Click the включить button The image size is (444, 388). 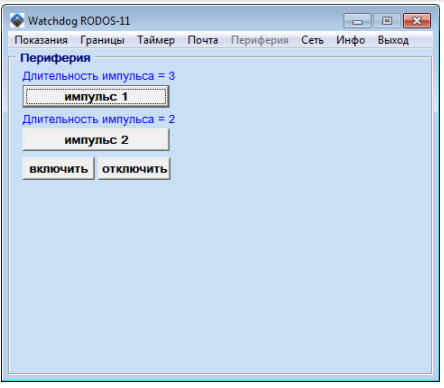[x=59, y=169]
